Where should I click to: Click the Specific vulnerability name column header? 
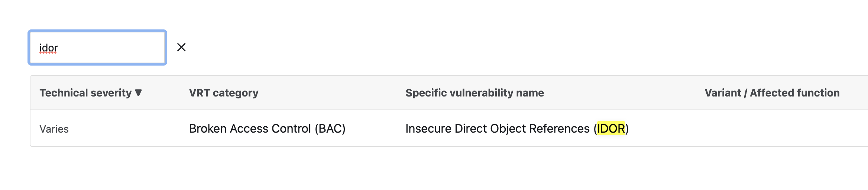475,93
